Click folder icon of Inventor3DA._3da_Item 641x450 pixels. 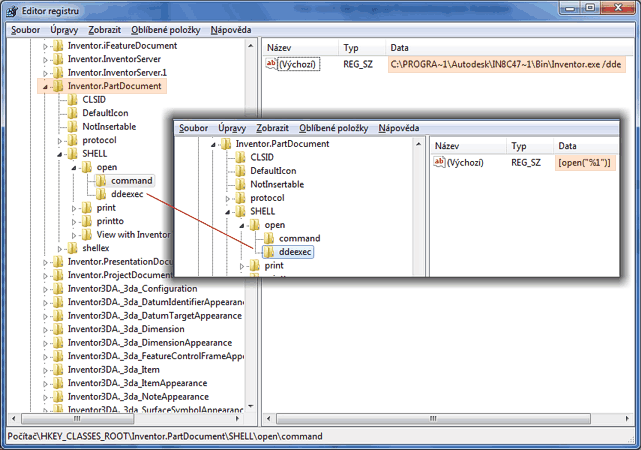[x=58, y=369]
